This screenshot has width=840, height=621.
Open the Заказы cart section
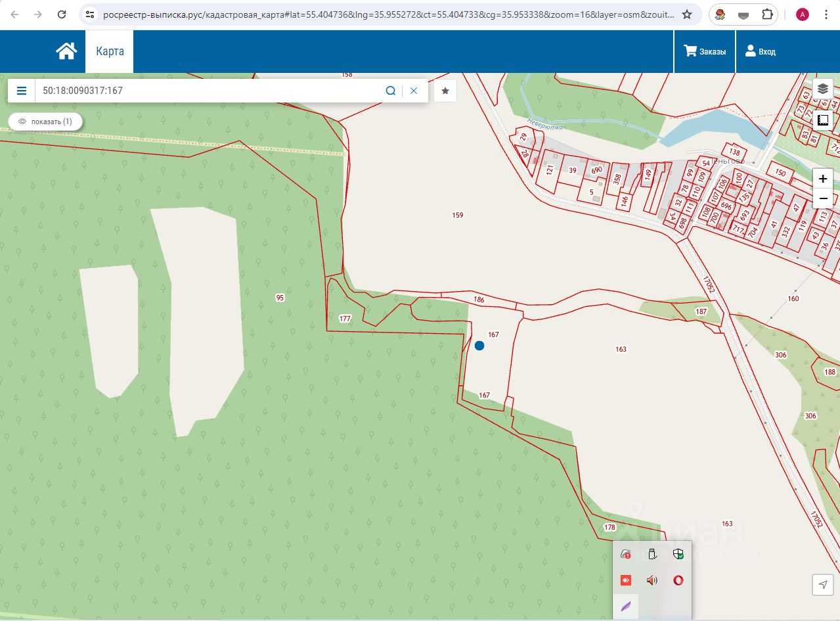tap(705, 51)
